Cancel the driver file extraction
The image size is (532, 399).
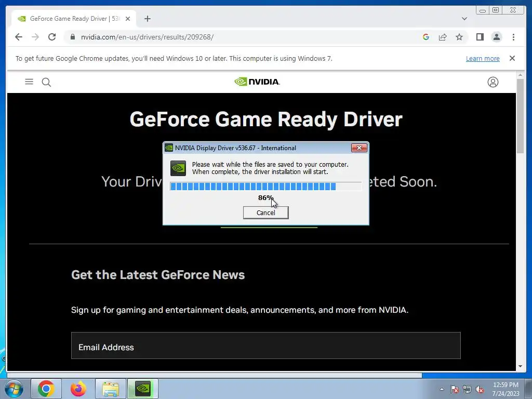265,212
